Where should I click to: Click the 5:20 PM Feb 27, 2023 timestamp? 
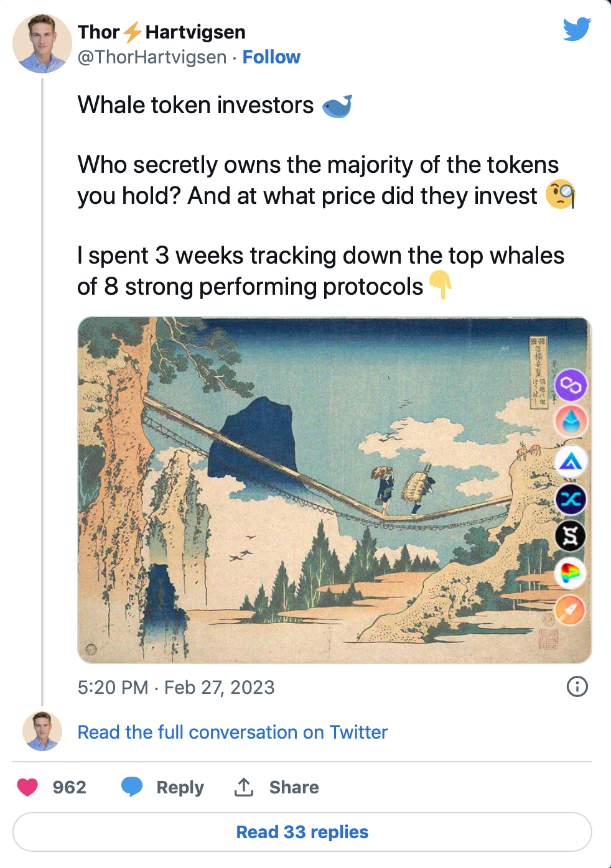tap(176, 687)
